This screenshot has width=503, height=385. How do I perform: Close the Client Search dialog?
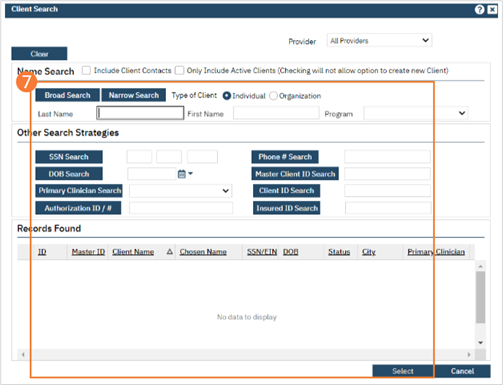[492, 9]
